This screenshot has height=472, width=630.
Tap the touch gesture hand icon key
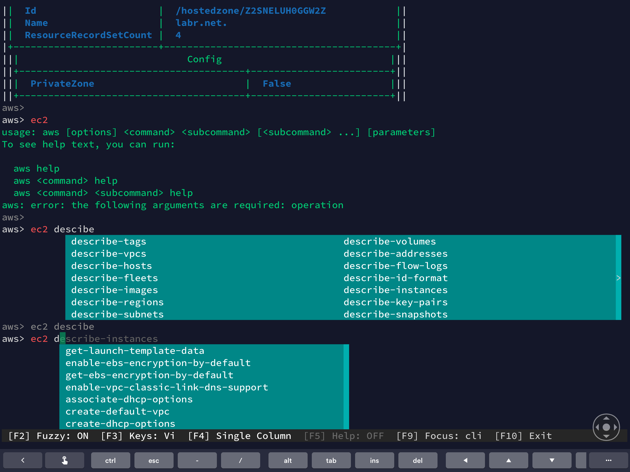tap(65, 460)
